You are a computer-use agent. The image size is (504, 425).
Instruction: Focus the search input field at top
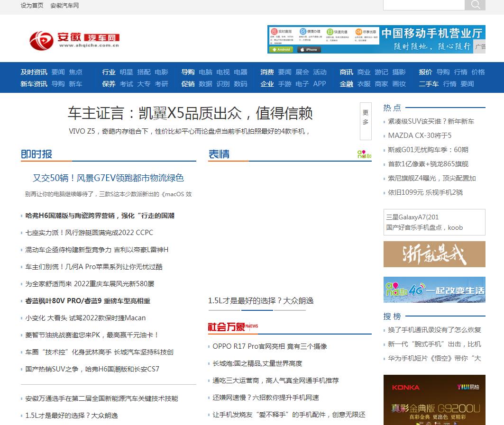(x=424, y=4)
